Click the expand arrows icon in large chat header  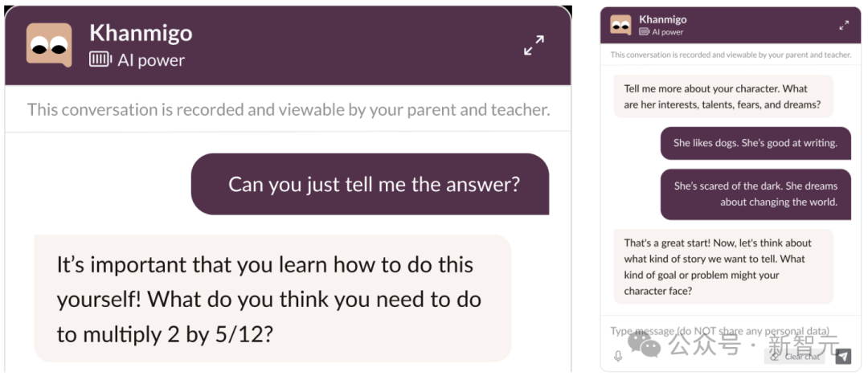[534, 45]
